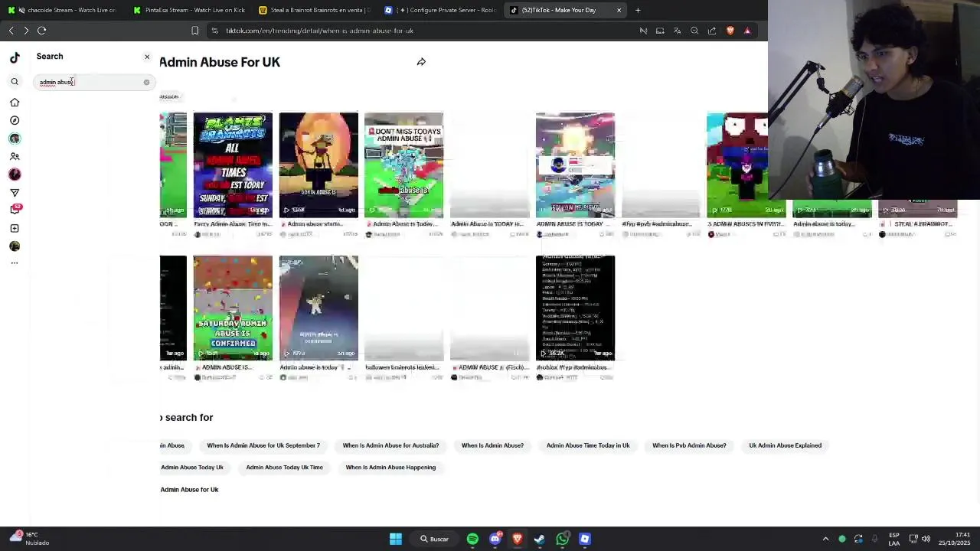Image resolution: width=980 pixels, height=551 pixels.
Task: Clear the admin abuse search text
Action: click(x=146, y=82)
